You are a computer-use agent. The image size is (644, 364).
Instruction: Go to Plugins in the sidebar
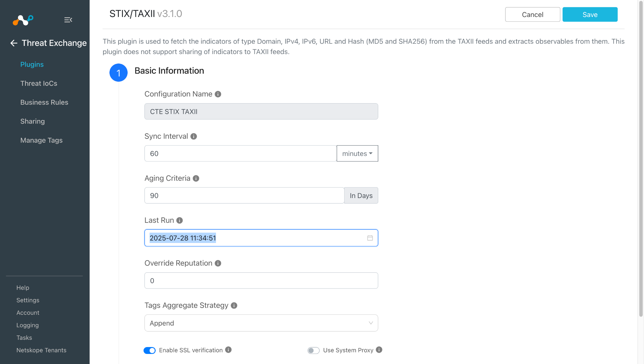tap(32, 64)
